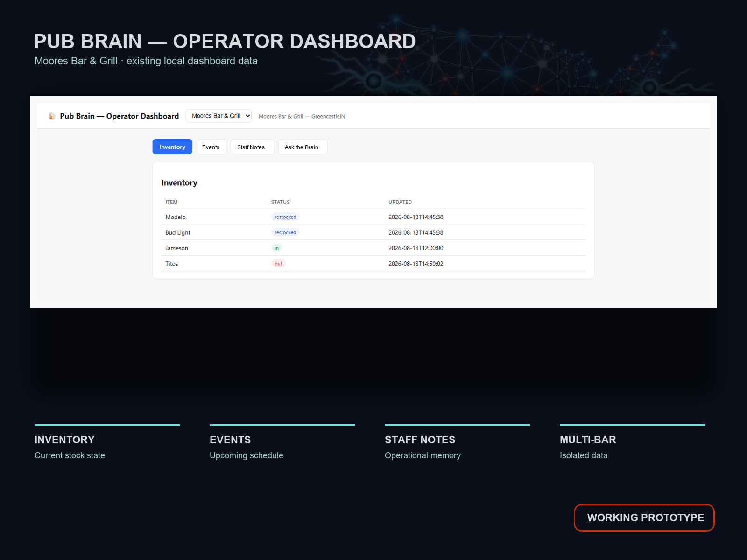Select the Jameson item row
The height and width of the screenshot is (560, 747).
[x=373, y=248]
